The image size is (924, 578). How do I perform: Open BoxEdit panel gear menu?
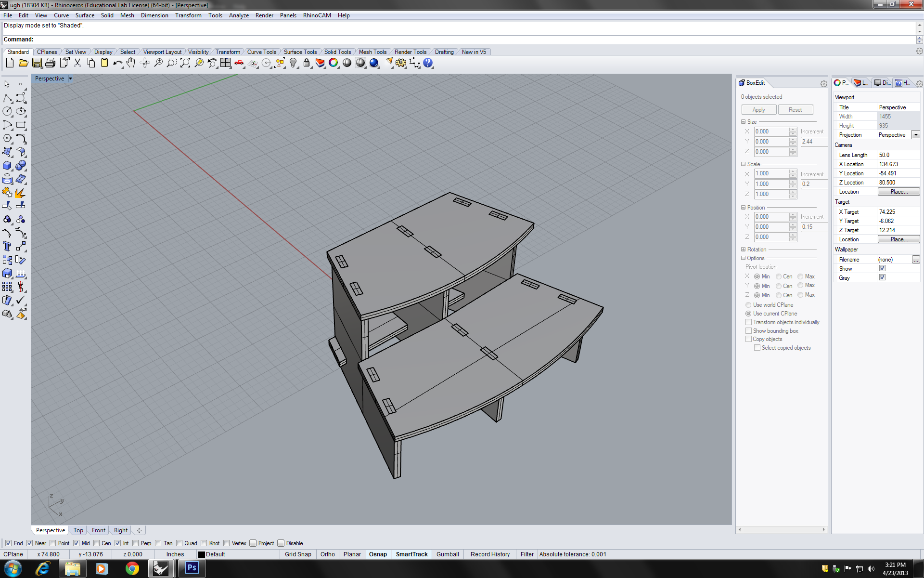pos(823,84)
